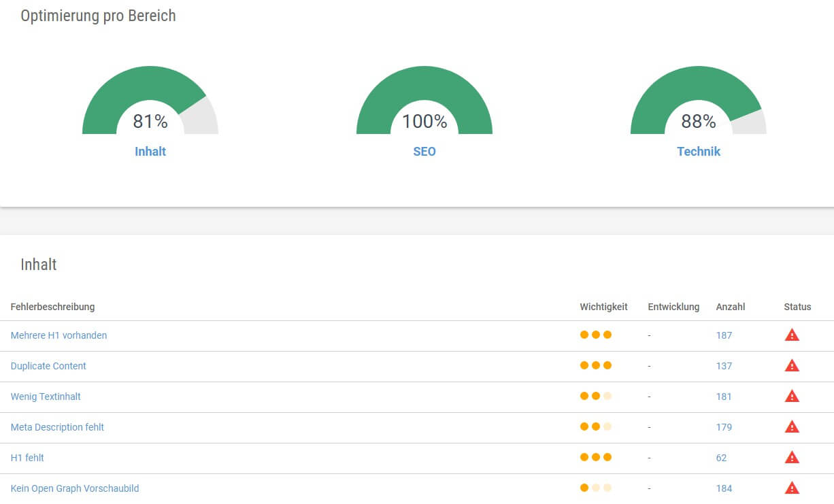This screenshot has width=834, height=504.
Task: Open the SEO gauge label link
Action: [x=424, y=152]
